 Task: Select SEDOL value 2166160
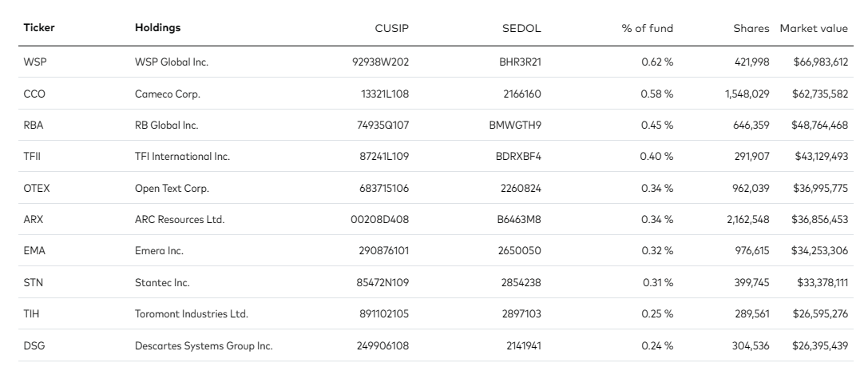[523, 94]
